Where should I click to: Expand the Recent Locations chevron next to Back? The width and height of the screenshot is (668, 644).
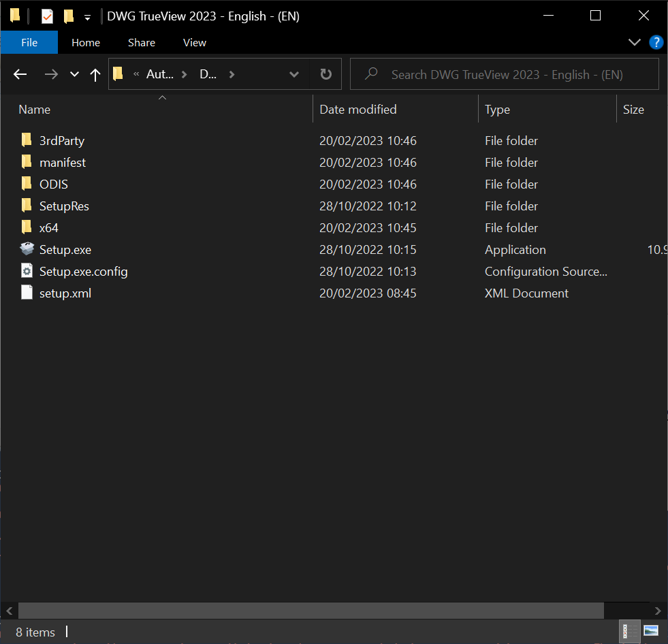click(x=74, y=74)
